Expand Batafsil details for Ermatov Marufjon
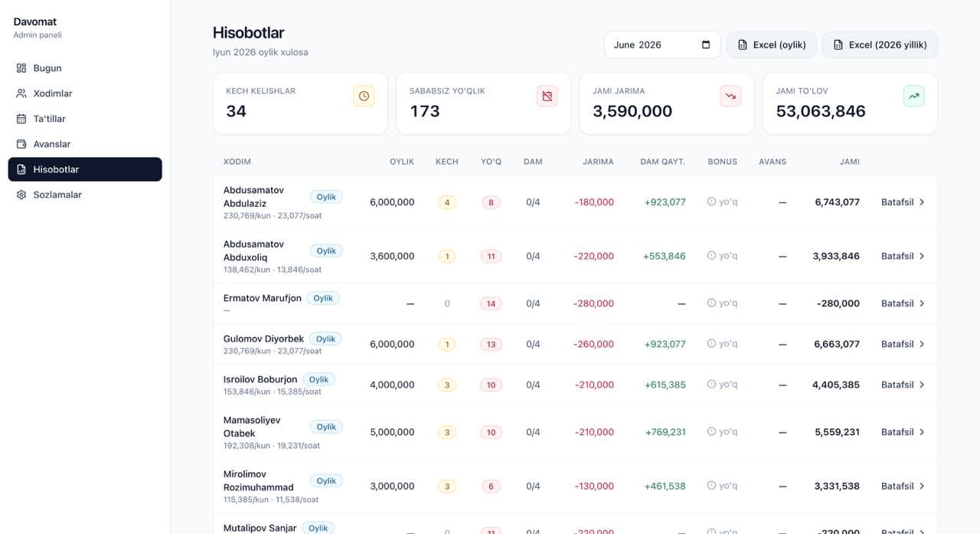Image resolution: width=980 pixels, height=534 pixels. pyautogui.click(x=903, y=303)
